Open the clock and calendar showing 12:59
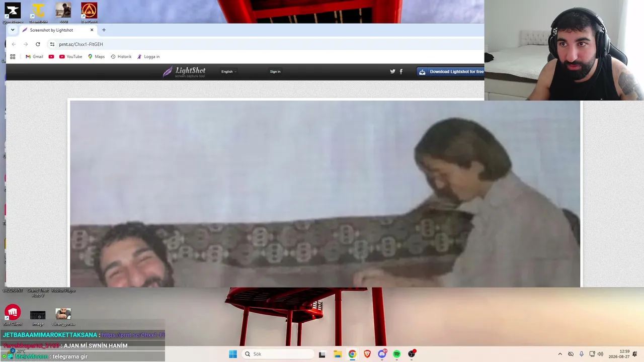644x362 pixels. coord(619,354)
